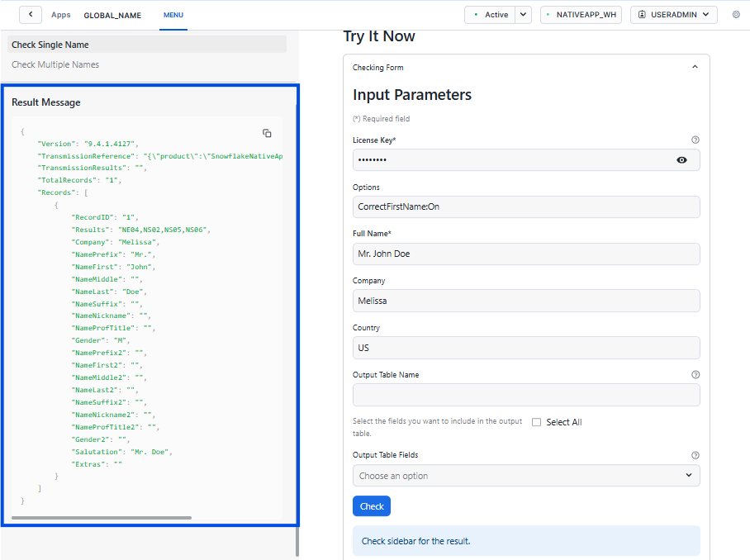Select Check Single Name menu item
This screenshot has width=750, height=560.
tap(147, 45)
